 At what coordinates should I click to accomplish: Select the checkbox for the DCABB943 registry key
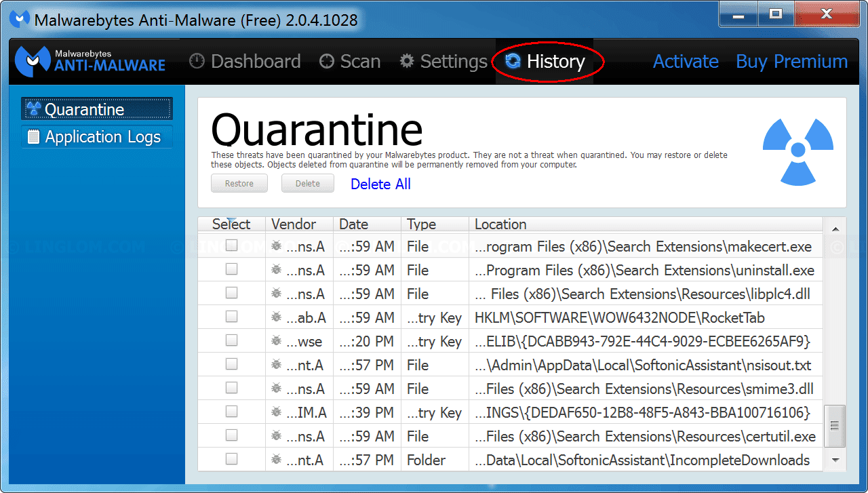tap(231, 340)
